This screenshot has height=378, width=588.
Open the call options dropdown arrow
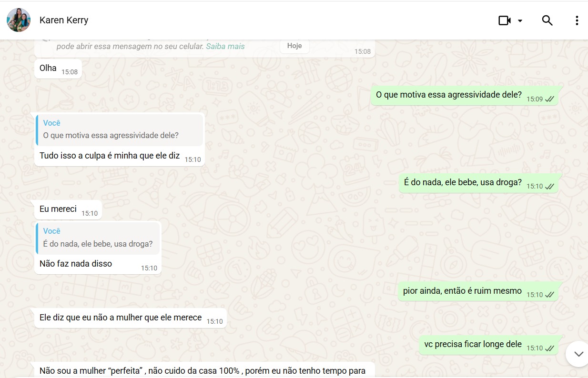(x=520, y=21)
